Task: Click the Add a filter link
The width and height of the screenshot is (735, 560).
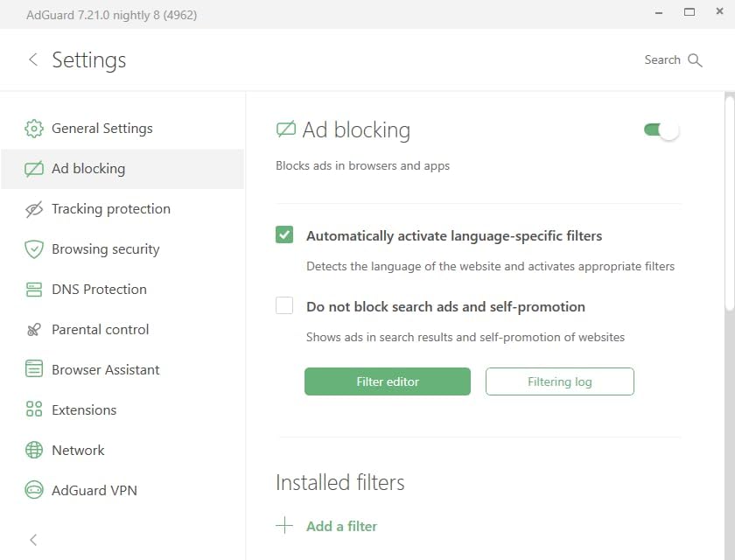Action: (x=341, y=526)
